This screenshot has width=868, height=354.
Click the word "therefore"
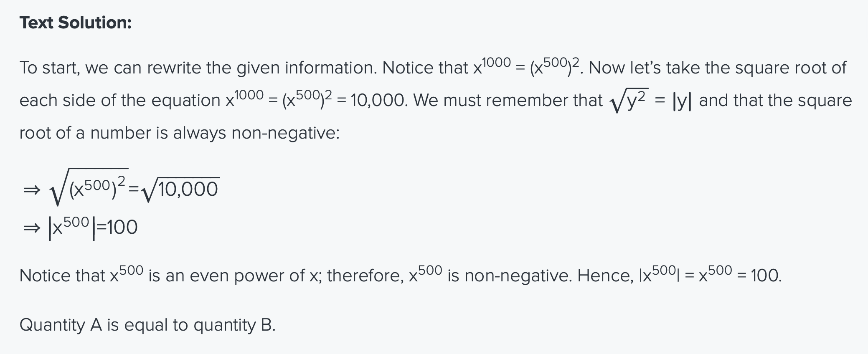(x=365, y=276)
